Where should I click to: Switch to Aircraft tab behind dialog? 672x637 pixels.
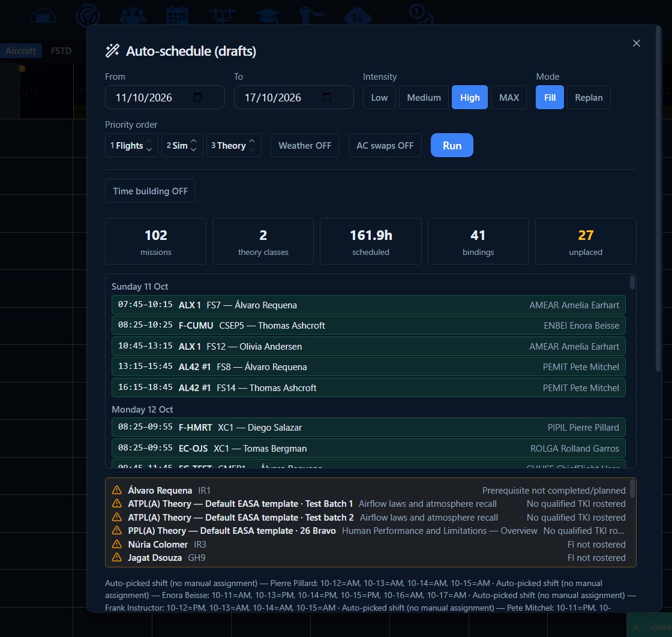20,50
